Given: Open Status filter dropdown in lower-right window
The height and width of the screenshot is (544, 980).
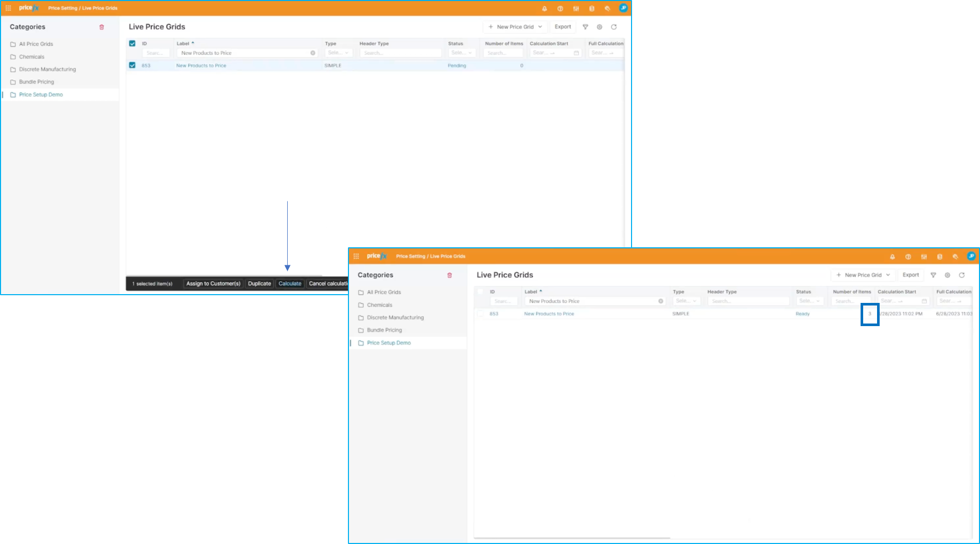Looking at the screenshot, I should (810, 301).
